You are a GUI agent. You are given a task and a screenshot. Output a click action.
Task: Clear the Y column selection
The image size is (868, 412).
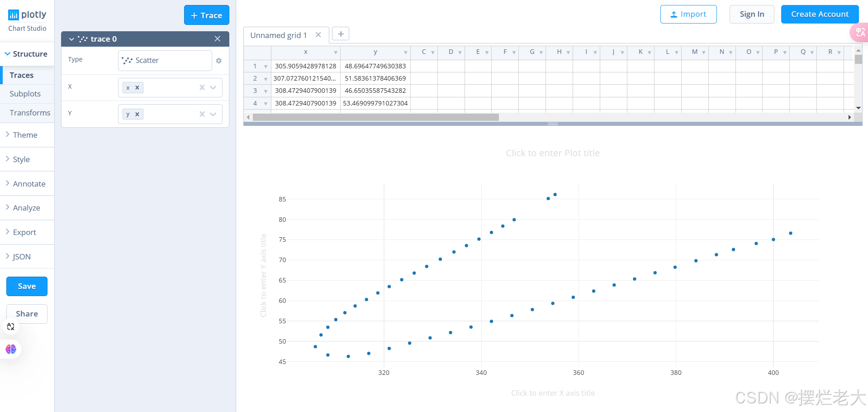[x=202, y=114]
